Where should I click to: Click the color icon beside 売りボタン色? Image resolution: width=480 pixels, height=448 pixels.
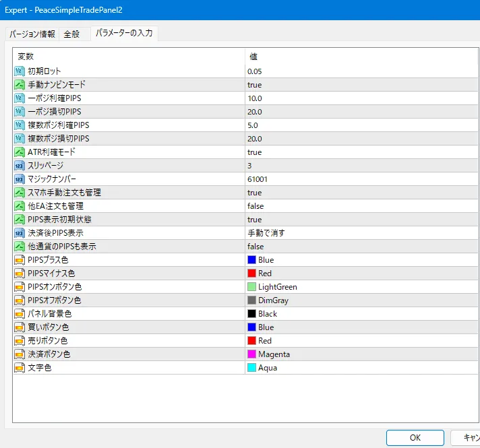pos(20,341)
